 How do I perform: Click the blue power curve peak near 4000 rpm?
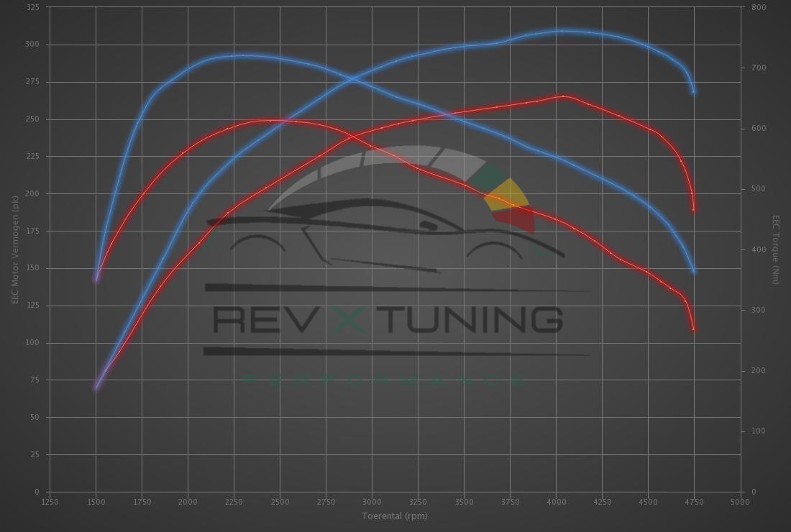[564, 31]
